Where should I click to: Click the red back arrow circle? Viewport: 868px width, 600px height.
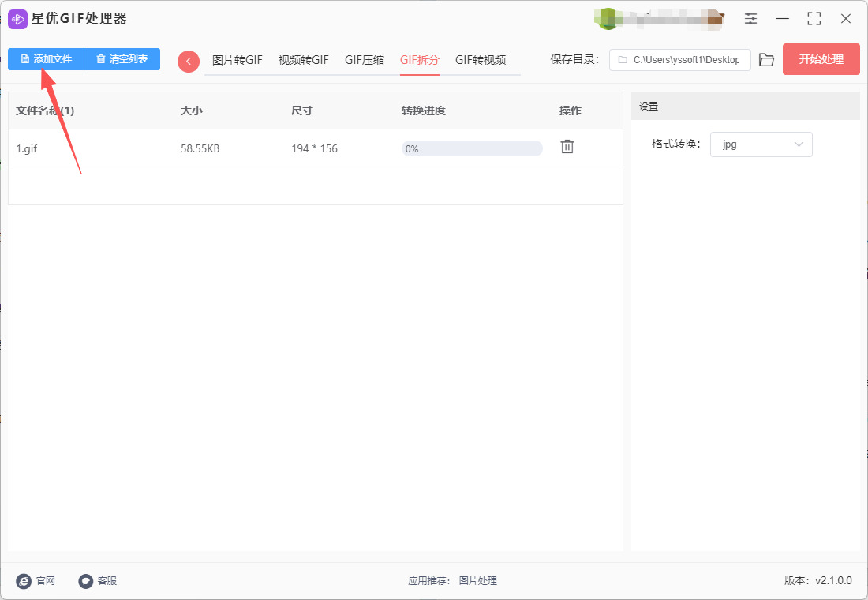click(x=189, y=61)
